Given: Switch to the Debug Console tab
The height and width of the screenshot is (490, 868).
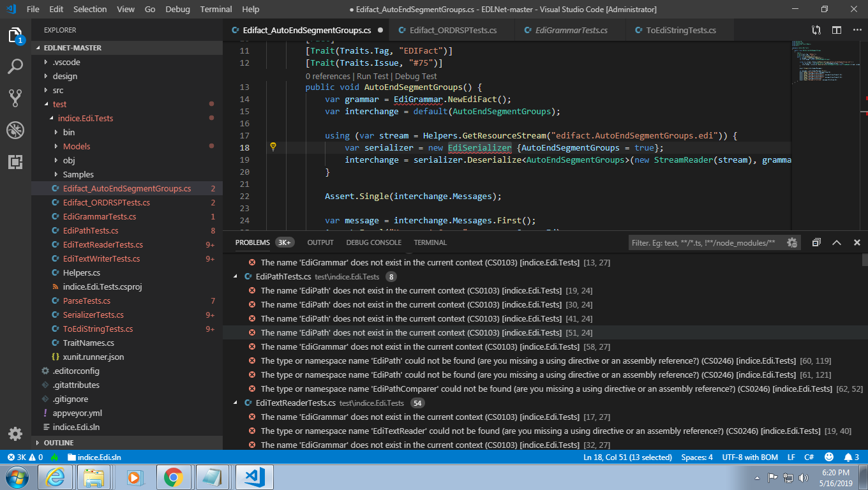Looking at the screenshot, I should tap(374, 242).
